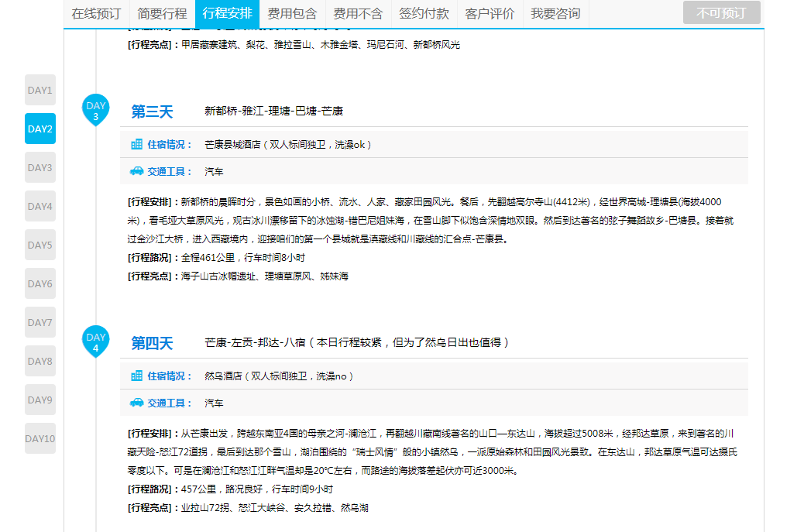Select the active 行程安排 tab

coord(227,14)
